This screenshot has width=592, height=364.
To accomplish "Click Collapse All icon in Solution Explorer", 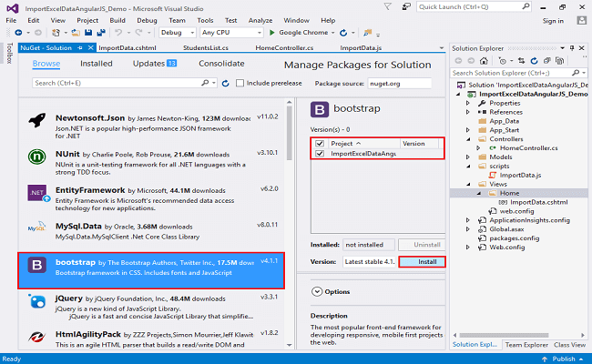I will 546,61.
